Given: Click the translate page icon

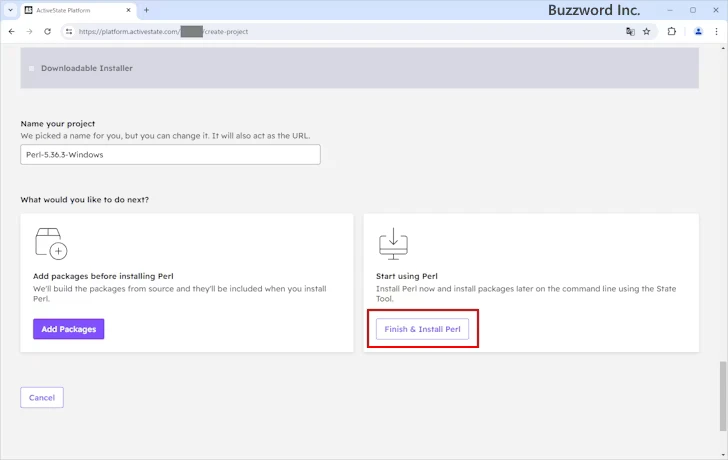Looking at the screenshot, I should (x=630, y=32).
